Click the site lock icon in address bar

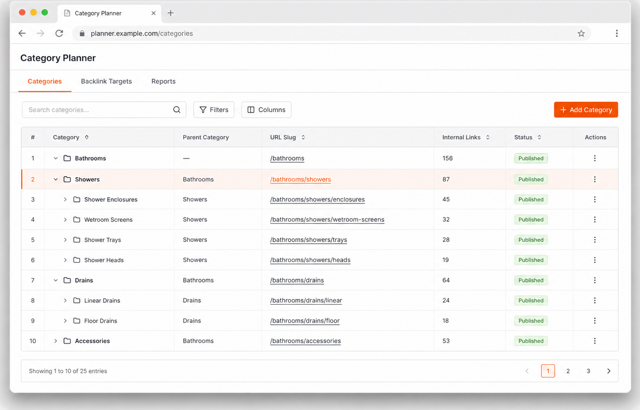tap(82, 33)
